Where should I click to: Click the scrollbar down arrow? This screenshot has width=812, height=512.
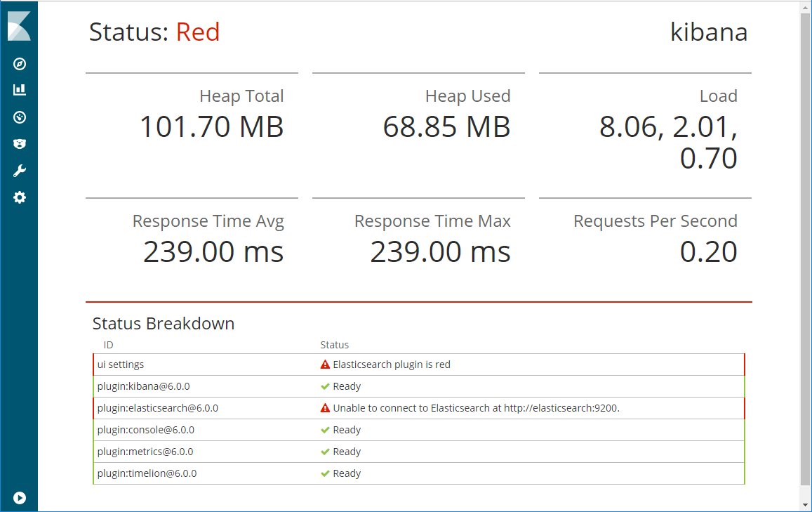pos(805,504)
